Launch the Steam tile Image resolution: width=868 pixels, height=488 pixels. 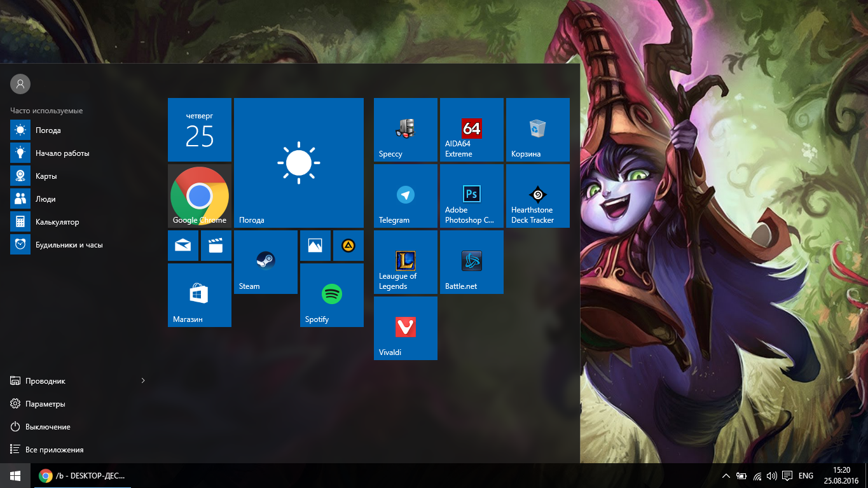pyautogui.click(x=266, y=262)
